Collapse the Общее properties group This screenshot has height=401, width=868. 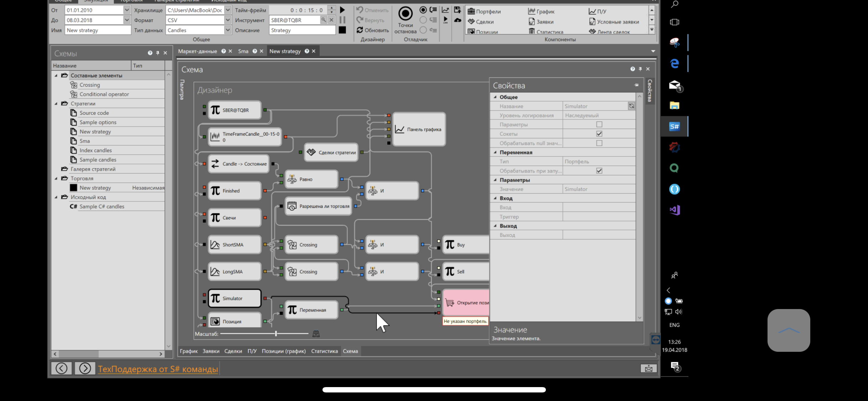(495, 97)
